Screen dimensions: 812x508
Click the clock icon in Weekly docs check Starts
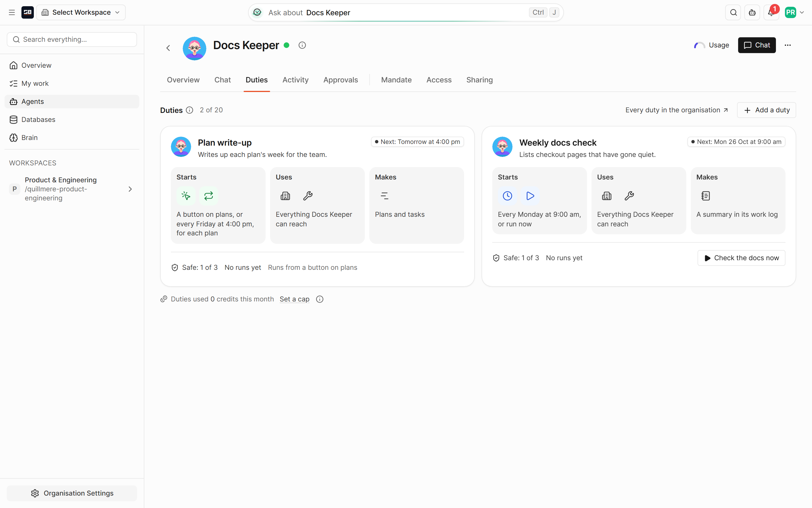[x=507, y=196]
